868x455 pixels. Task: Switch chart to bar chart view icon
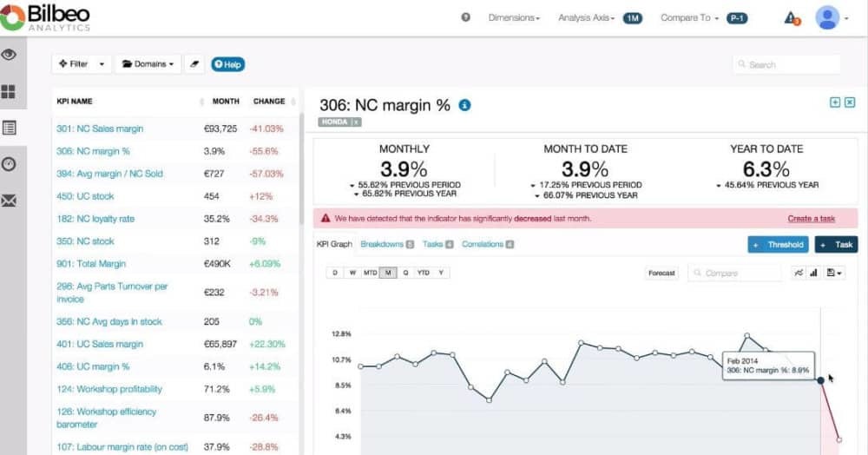[814, 273]
